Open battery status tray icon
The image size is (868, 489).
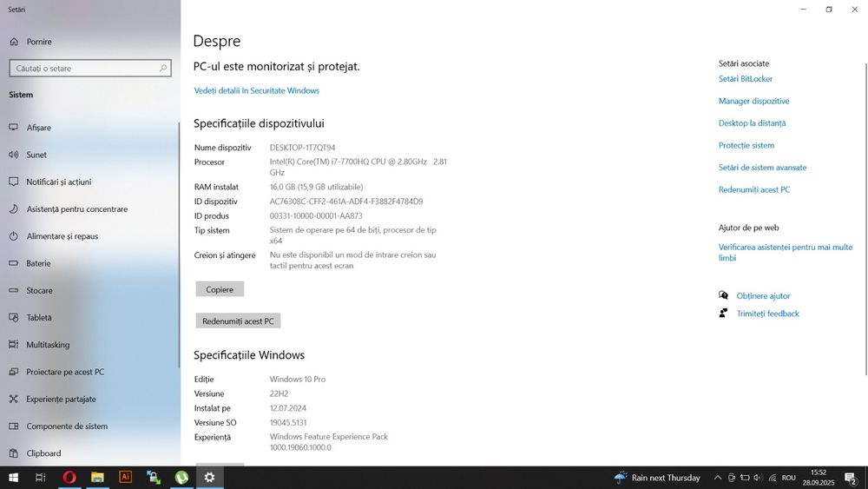coord(745,478)
